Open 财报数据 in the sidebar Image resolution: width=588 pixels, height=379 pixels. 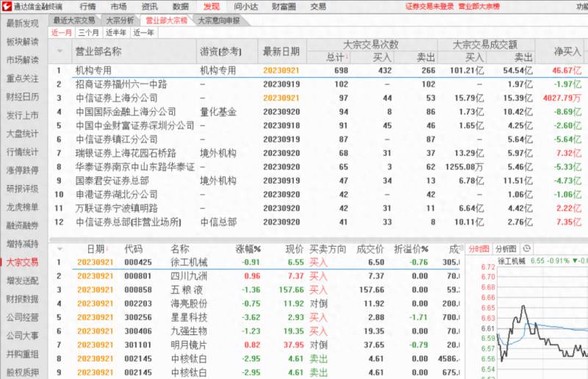click(x=23, y=299)
